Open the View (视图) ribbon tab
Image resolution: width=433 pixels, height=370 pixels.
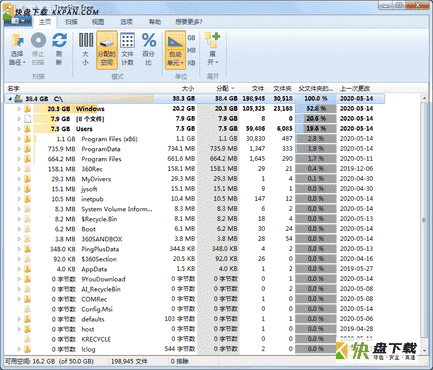point(98,22)
